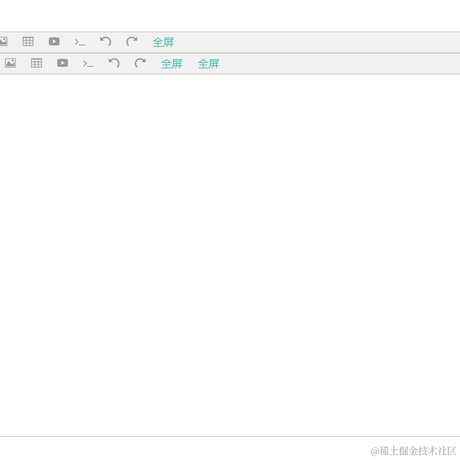
Task: Click the @稀土掘金技术社区 watermark text
Action: tap(413, 451)
